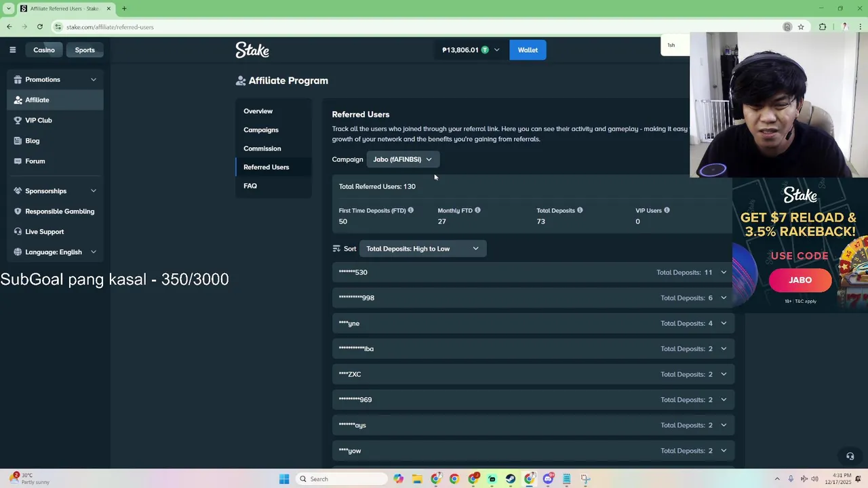Open Discord from the taskbar

pyautogui.click(x=548, y=479)
